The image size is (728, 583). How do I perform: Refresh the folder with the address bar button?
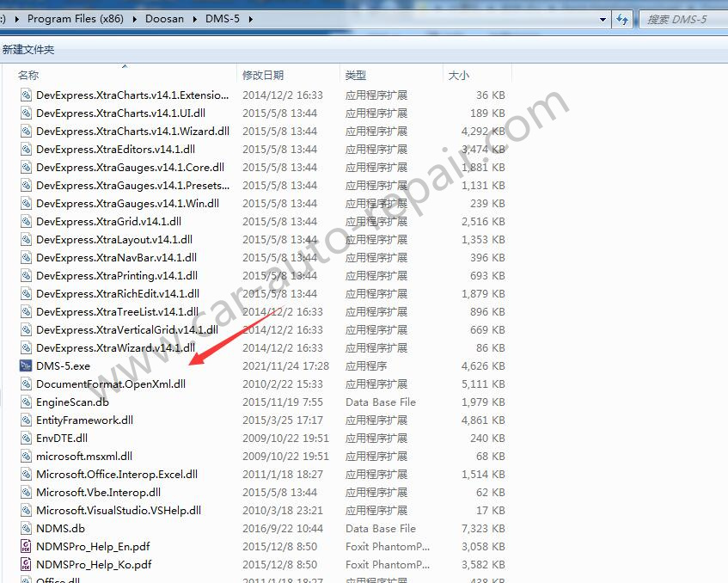pyautogui.click(x=622, y=20)
